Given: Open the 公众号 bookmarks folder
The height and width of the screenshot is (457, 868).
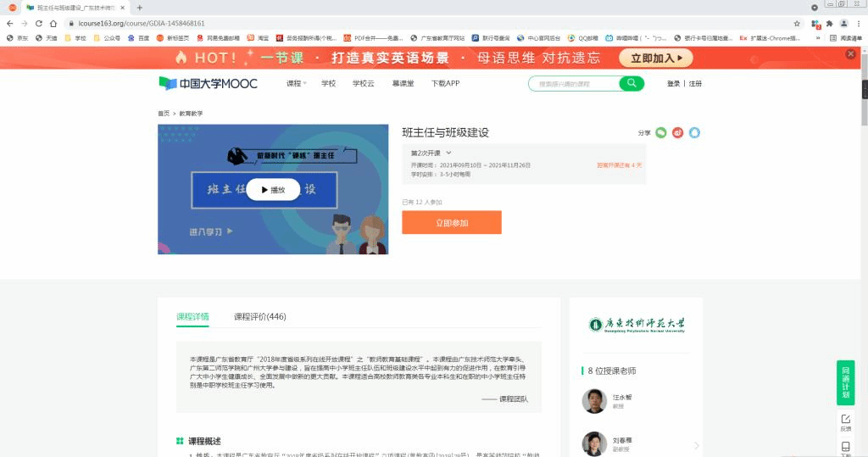Looking at the screenshot, I should coord(107,38).
